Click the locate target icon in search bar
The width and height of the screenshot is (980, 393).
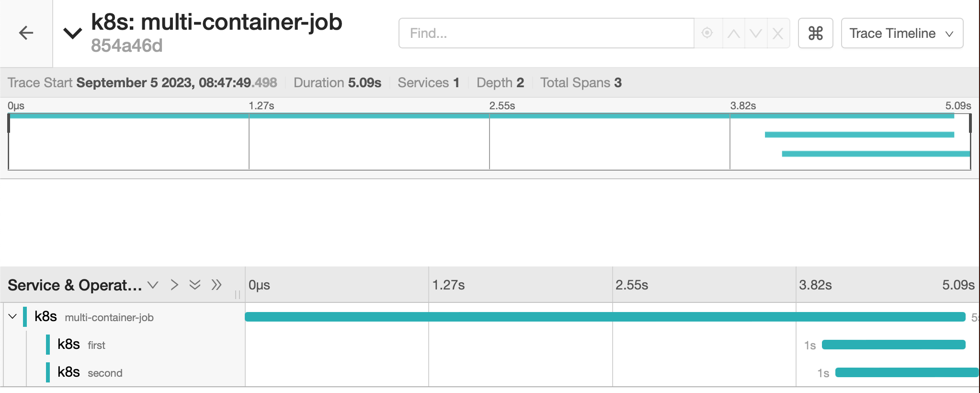coord(707,33)
